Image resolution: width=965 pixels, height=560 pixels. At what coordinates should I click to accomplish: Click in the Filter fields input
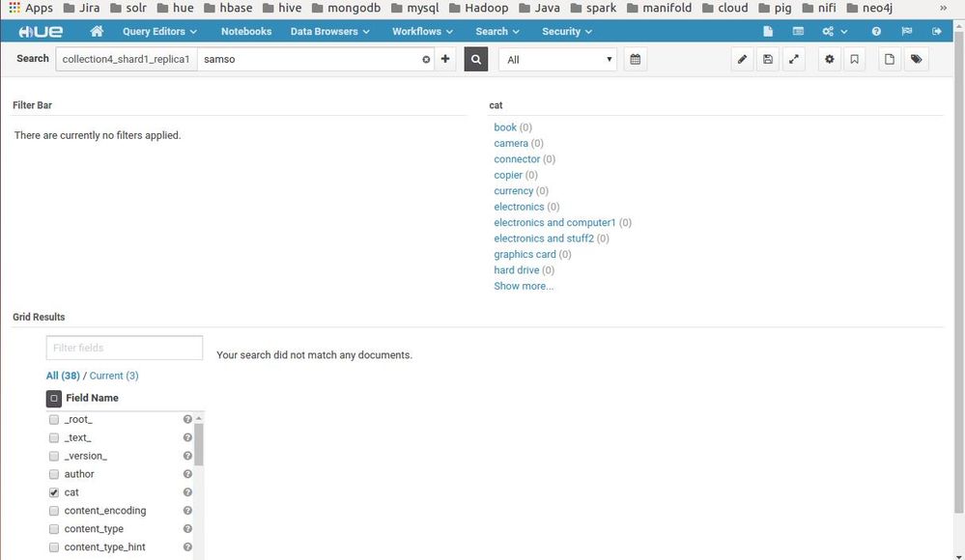tap(125, 348)
